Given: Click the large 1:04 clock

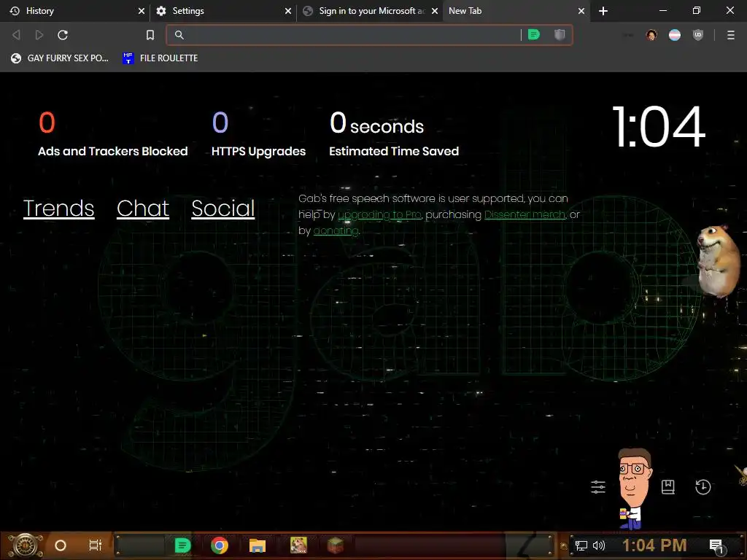Looking at the screenshot, I should click(x=659, y=127).
